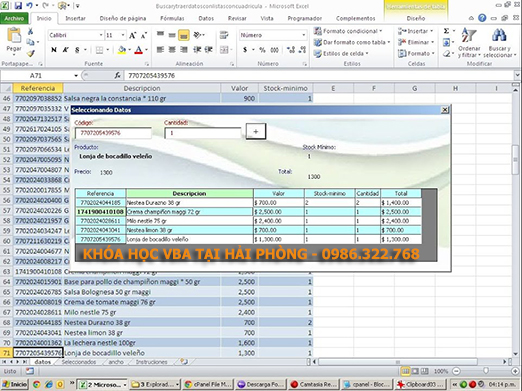Switch to Diseño de página tab

tap(123, 18)
